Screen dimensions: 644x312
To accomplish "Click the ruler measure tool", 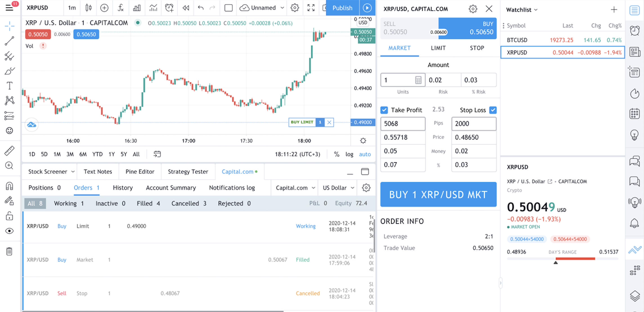I will click(9, 151).
